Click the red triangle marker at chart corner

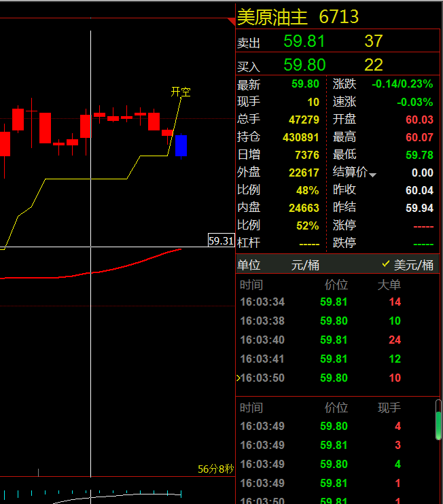(232, 22)
